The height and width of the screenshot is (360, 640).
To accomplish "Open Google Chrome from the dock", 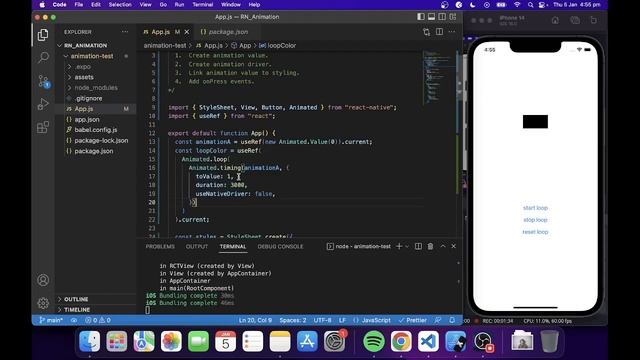I will tap(401, 341).
